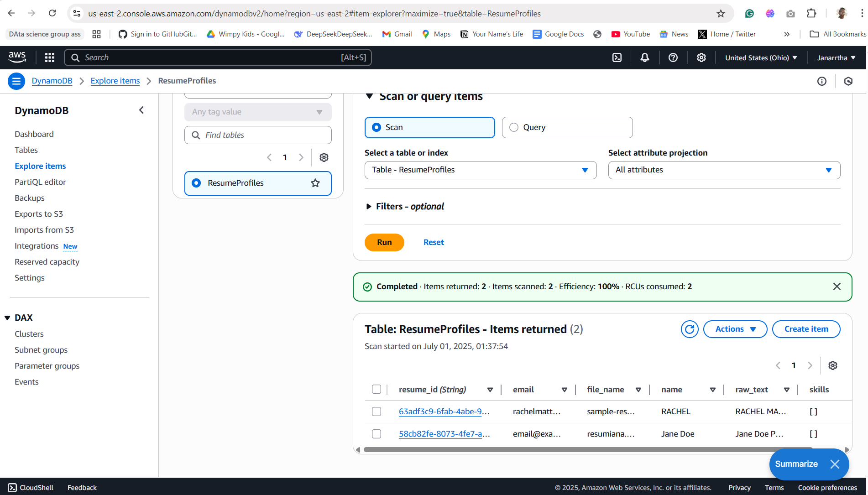Screen dimensions: 868x495
Task: Open Exports to S3 in sidebar
Action: (39, 214)
